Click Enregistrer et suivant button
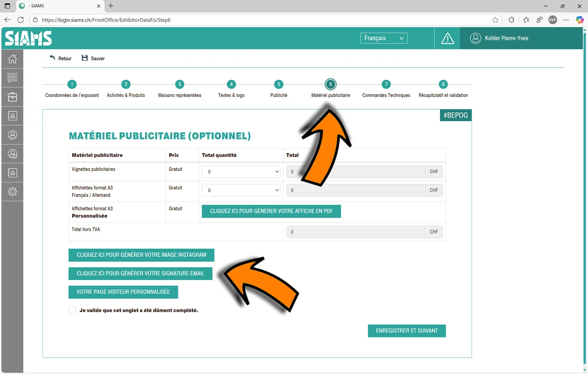Viewport: 588px width, 374px height. pos(407,331)
